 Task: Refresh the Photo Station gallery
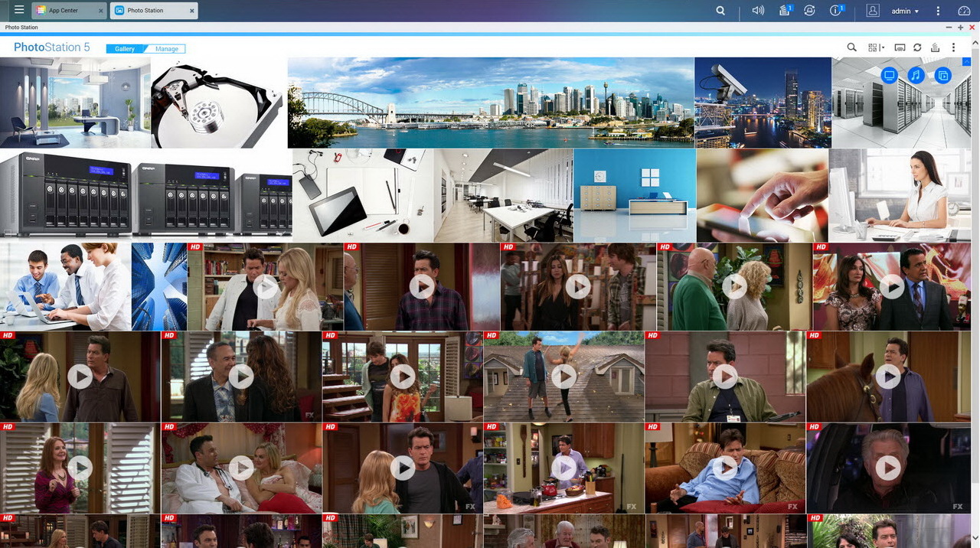click(x=917, y=47)
